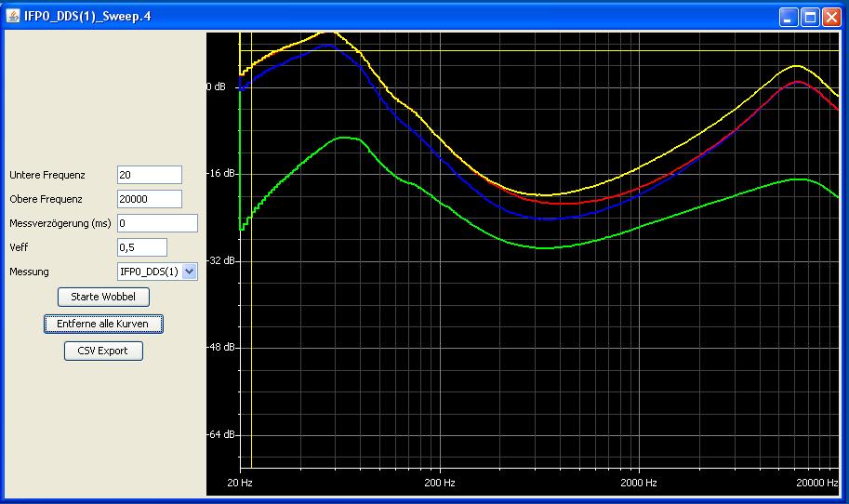Maximize the sweep window
The image size is (849, 504).
click(x=810, y=17)
